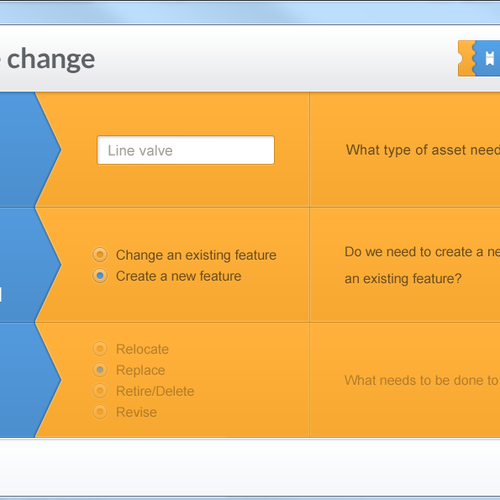The width and height of the screenshot is (500, 500).
Task: Click the 'change' page heading
Action: coord(51,60)
